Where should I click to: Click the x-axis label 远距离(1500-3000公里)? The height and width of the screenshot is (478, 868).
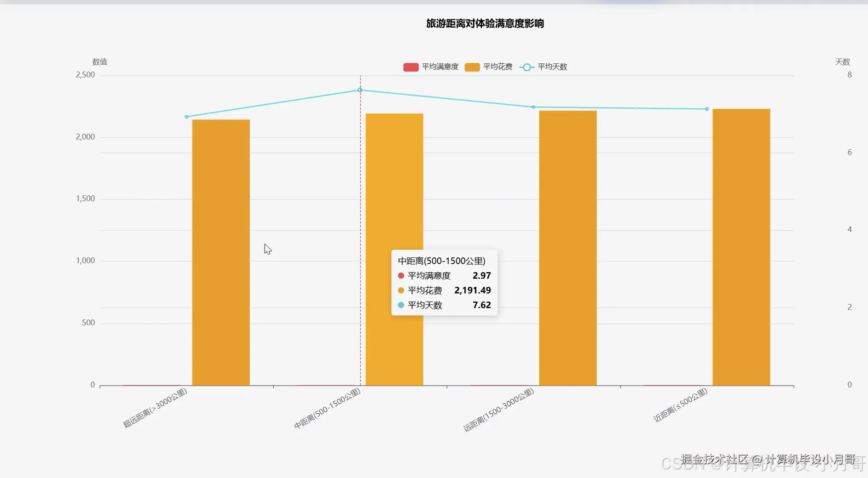click(x=499, y=410)
